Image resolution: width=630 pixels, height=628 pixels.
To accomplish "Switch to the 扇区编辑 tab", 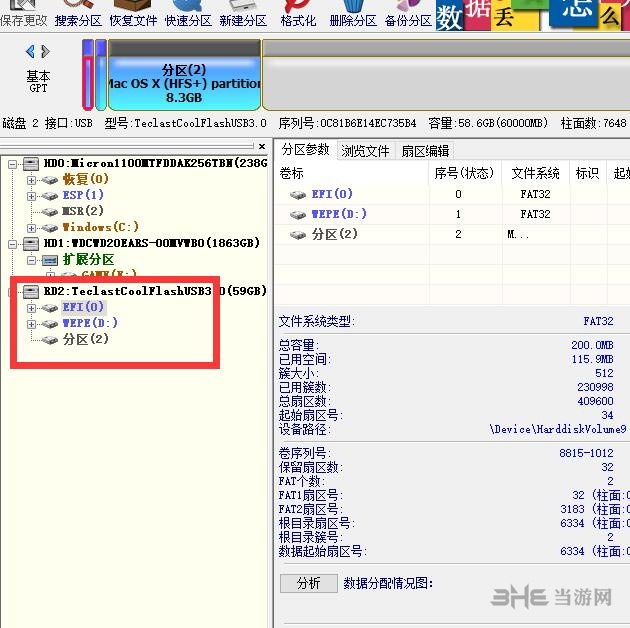I will tap(425, 151).
